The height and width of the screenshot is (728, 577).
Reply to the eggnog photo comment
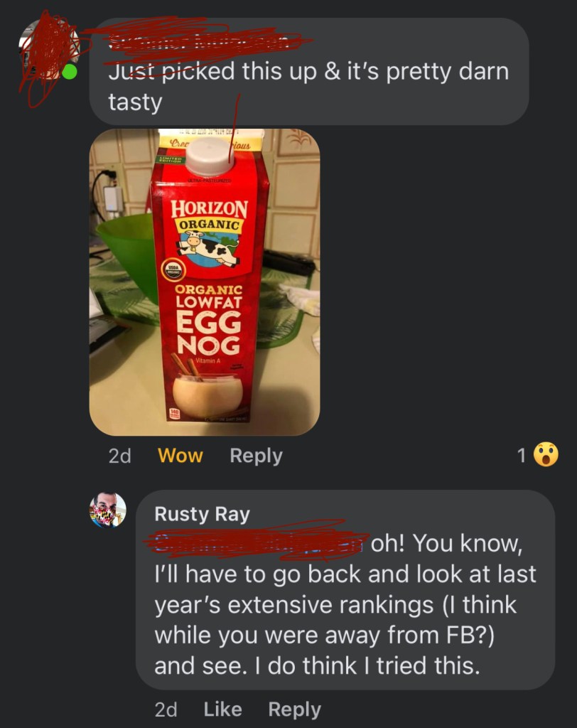(x=257, y=456)
